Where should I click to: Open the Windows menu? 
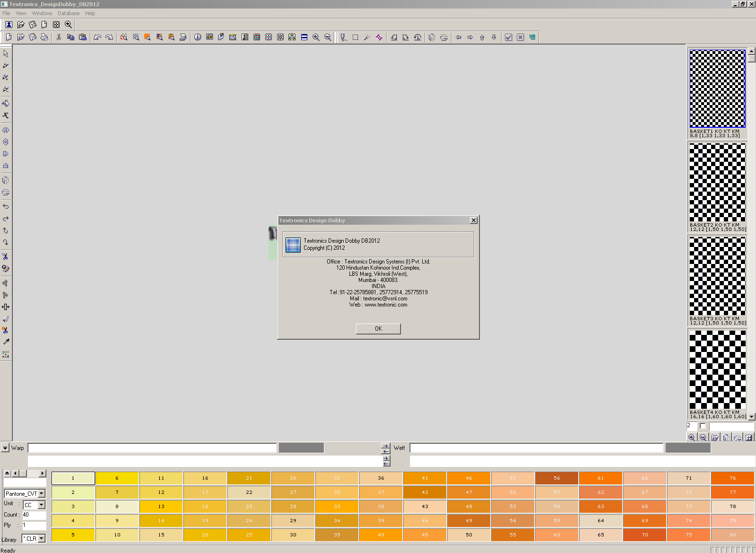click(x=42, y=13)
